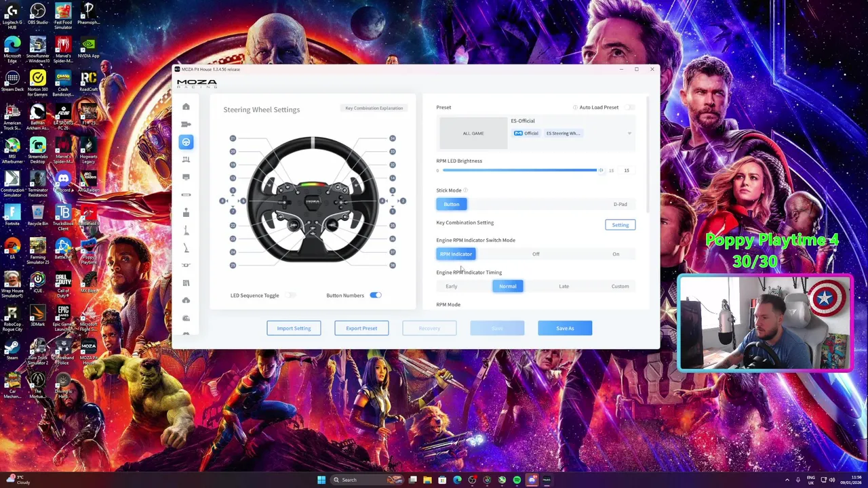Open Key Combination Explanation

coord(374,108)
